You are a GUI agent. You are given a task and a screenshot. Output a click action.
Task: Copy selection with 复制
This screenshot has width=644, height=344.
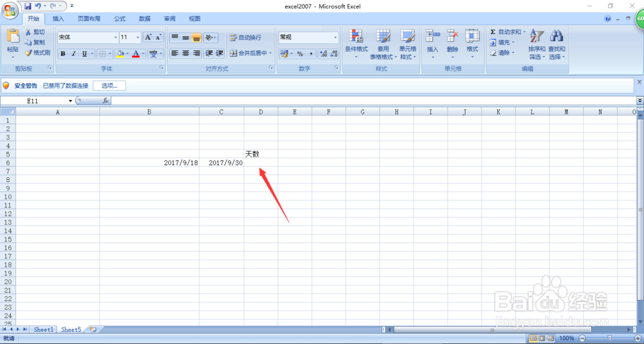coord(35,43)
